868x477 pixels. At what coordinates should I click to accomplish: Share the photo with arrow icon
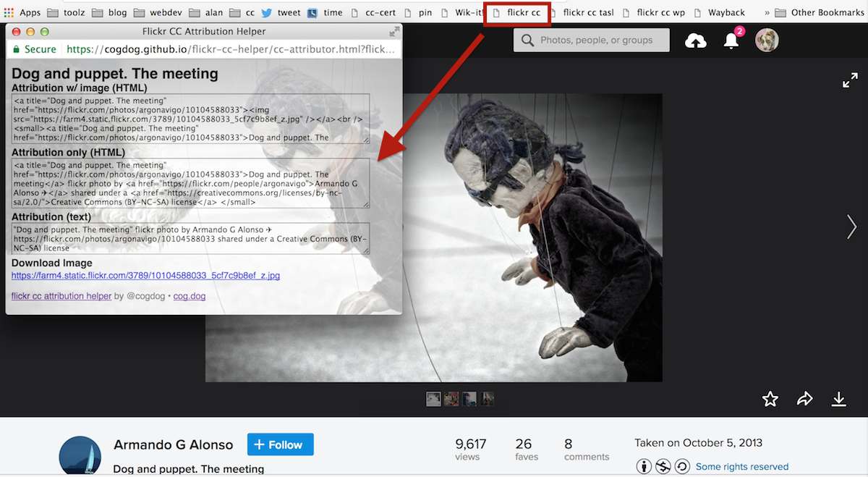804,399
